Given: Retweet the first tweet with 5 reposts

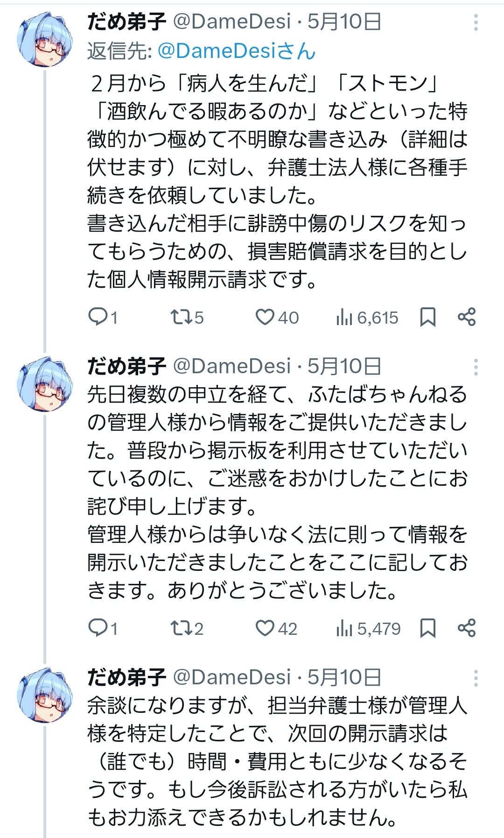Looking at the screenshot, I should point(181,317).
